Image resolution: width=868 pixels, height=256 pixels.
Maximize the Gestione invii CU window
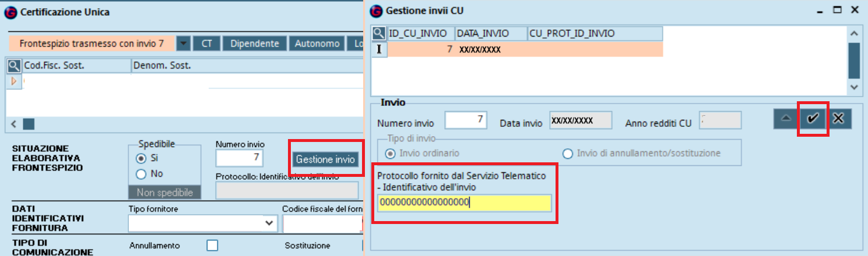837,10
